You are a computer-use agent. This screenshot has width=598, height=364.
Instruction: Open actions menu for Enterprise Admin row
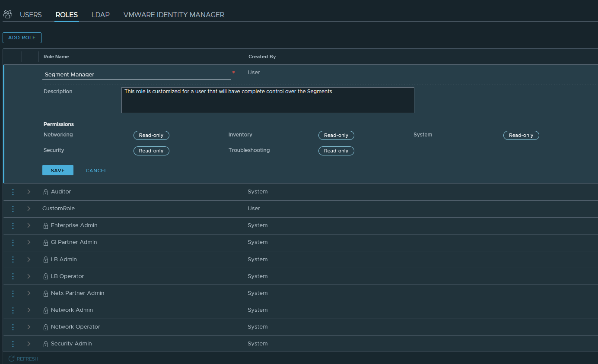pyautogui.click(x=13, y=225)
